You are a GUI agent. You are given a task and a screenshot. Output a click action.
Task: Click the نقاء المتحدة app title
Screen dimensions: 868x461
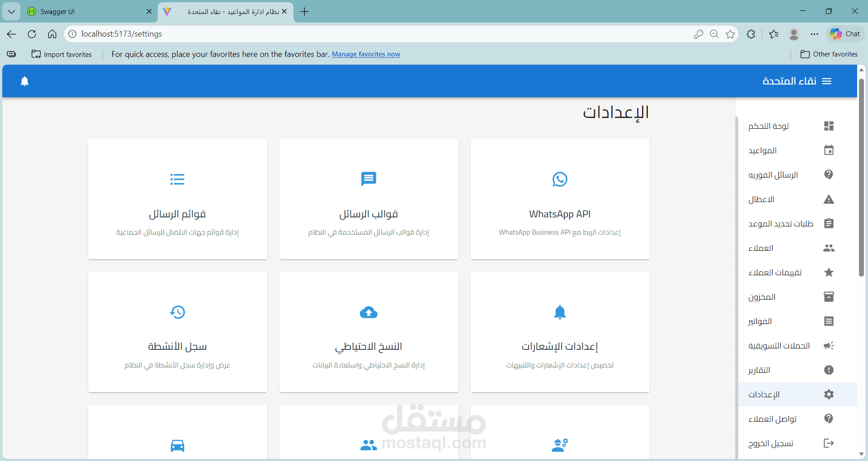click(789, 81)
